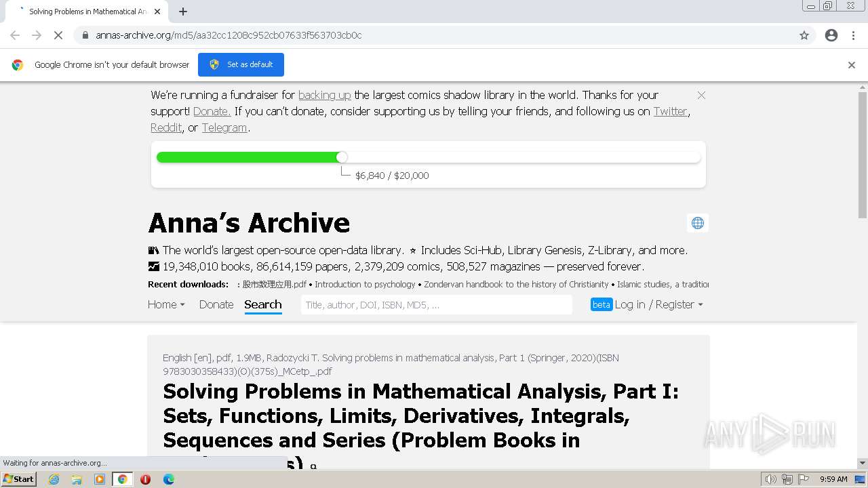
Task: Open Microsoft Edge from the taskbar
Action: pos(169,479)
